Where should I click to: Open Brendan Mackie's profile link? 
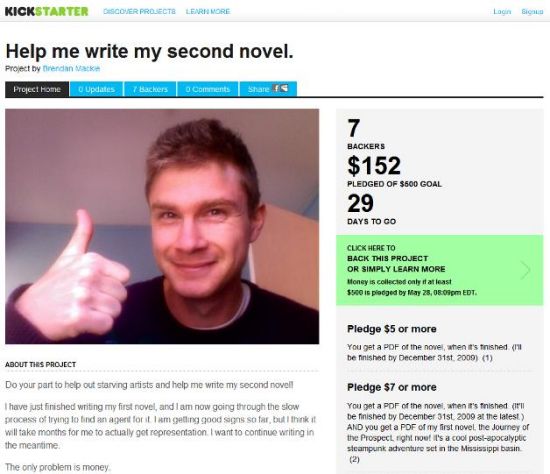(71, 68)
